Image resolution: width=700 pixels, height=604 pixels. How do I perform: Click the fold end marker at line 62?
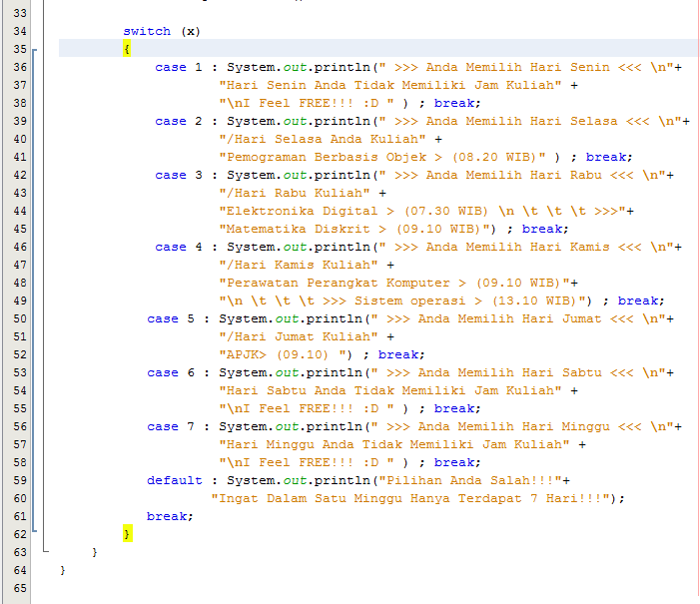click(x=35, y=531)
